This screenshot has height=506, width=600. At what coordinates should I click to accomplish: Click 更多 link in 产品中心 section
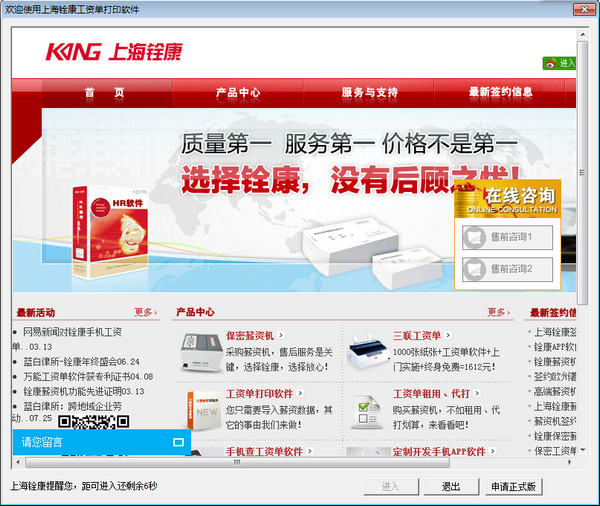coord(498,312)
